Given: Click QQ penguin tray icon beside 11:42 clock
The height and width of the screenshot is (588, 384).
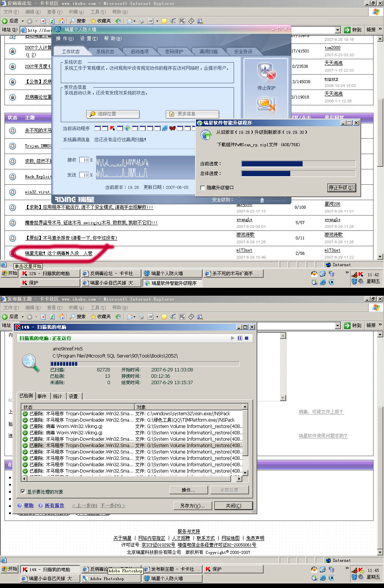Looking at the screenshot, I should point(314,274).
